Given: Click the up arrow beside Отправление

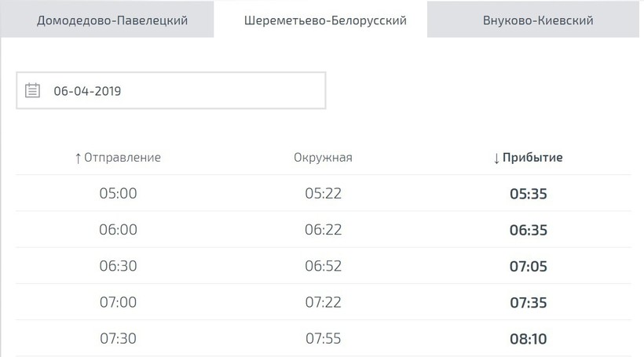Looking at the screenshot, I should pos(78,158).
